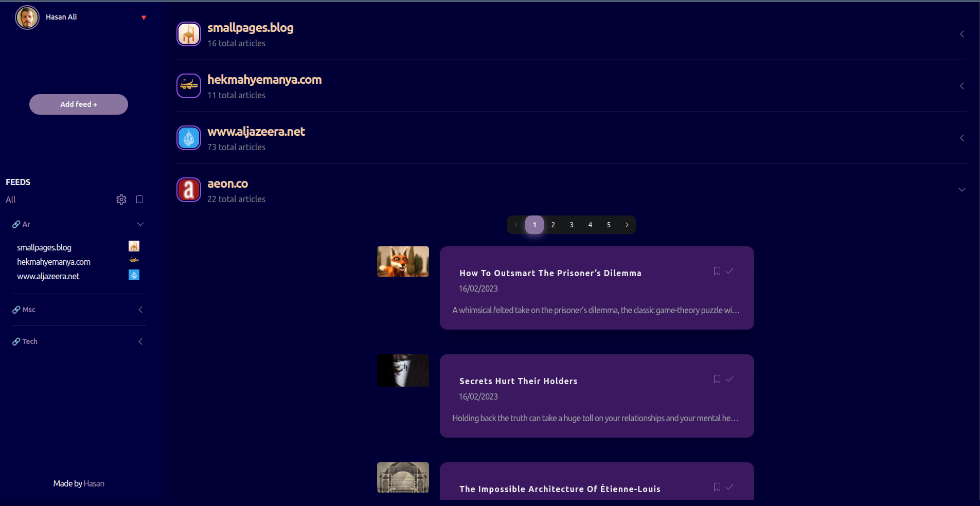Collapse the Ar feed group

pos(140,224)
